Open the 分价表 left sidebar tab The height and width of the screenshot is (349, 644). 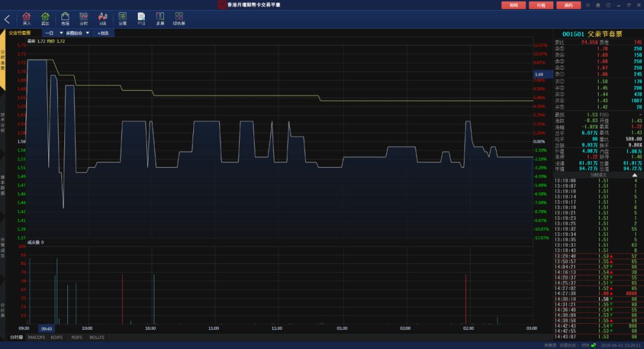pyautogui.click(x=2, y=310)
